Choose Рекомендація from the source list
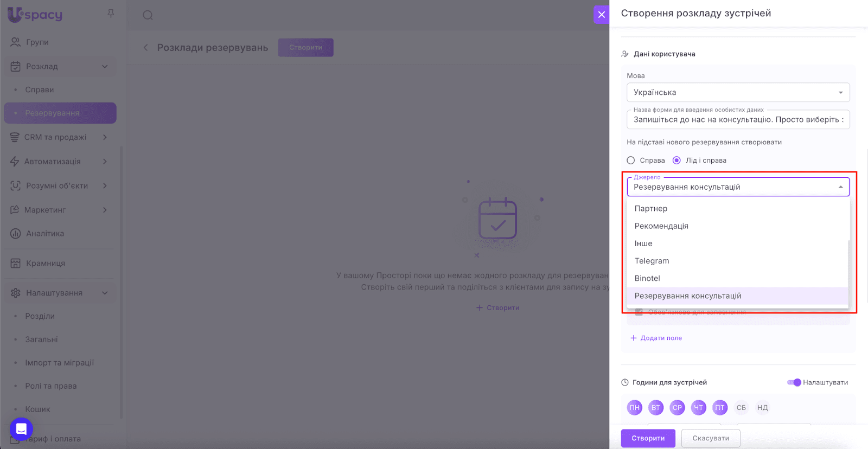Screen dimensions: 868x449 [737, 226]
